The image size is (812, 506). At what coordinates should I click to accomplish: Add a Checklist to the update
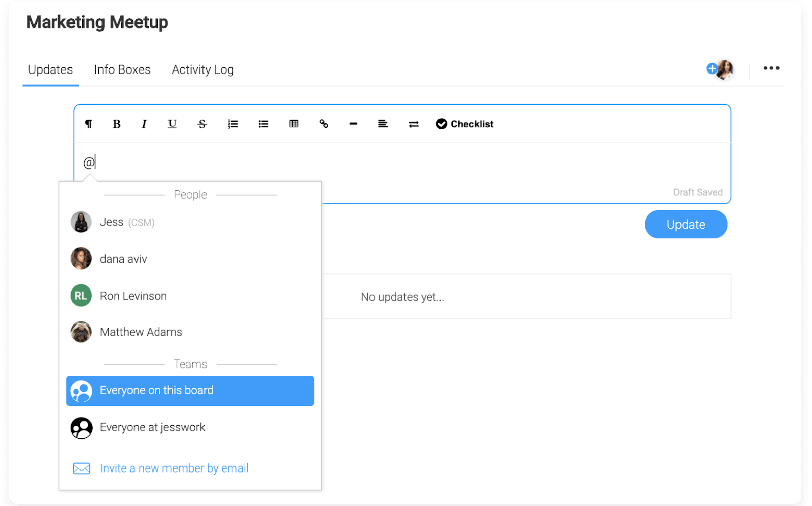464,124
